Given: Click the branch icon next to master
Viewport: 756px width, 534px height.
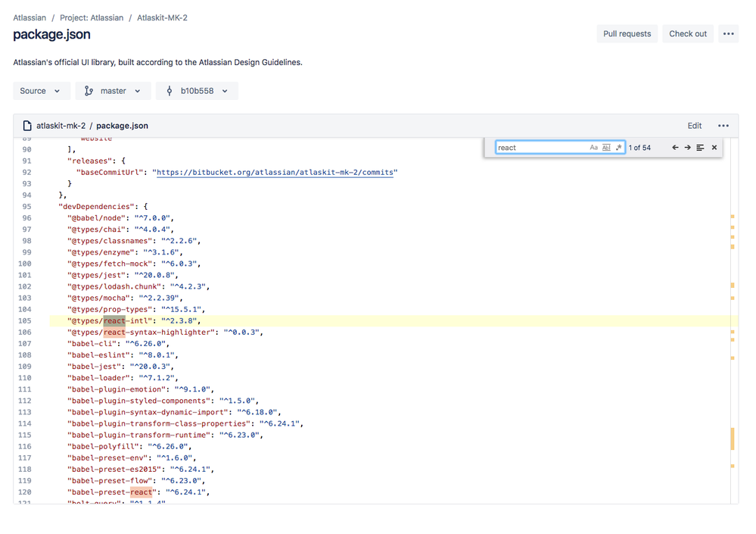Looking at the screenshot, I should tap(89, 91).
